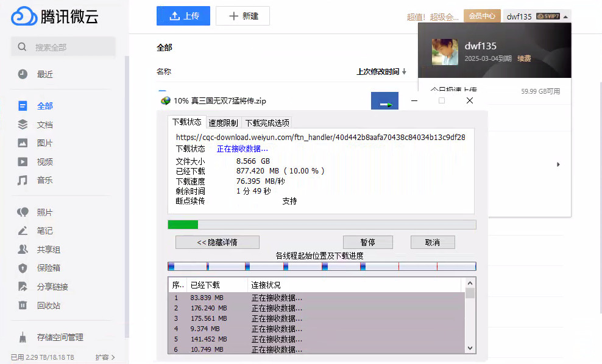602x364 pixels.
Task: Click the thread list scroll up arrow
Action: click(470, 283)
